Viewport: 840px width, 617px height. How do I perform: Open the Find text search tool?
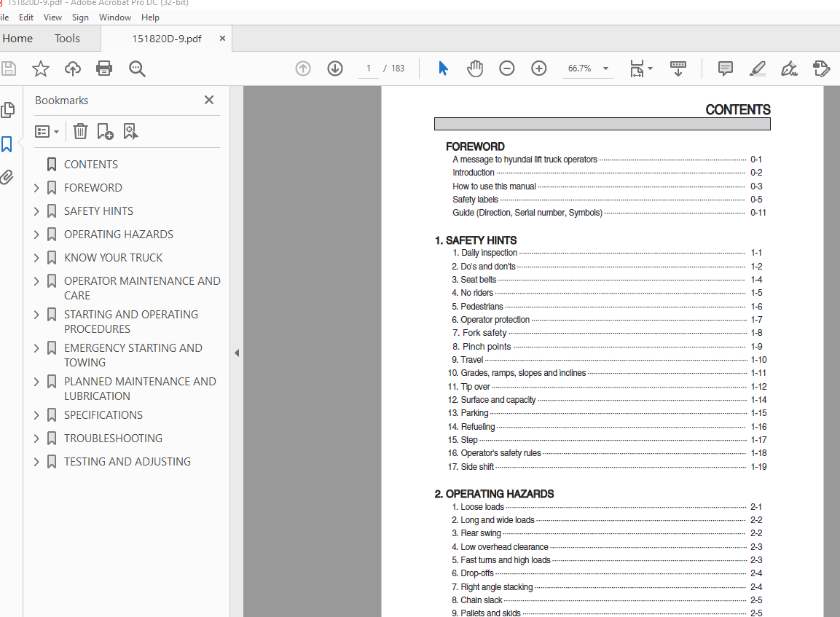click(137, 68)
